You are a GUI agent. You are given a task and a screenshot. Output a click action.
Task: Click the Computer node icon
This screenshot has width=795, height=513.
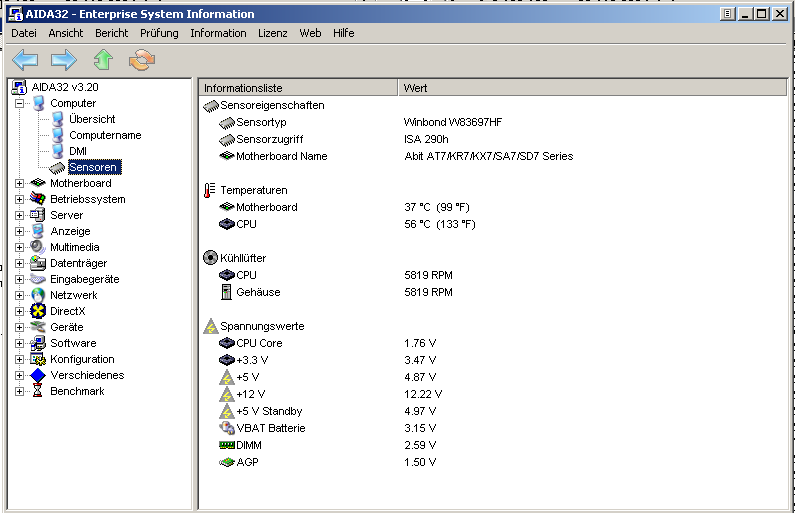(x=38, y=103)
